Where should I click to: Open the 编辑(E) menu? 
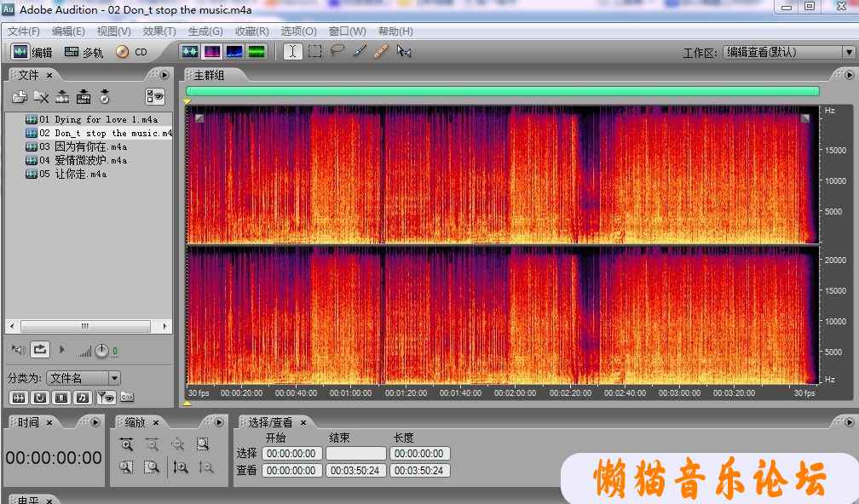68,31
